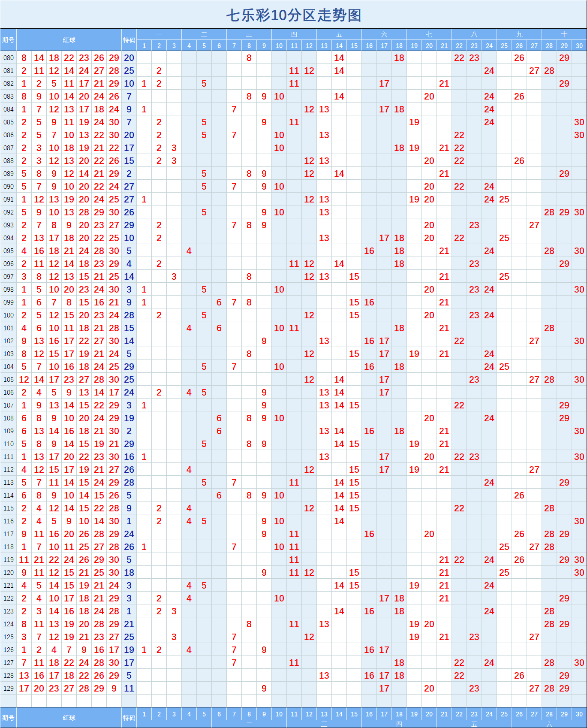Viewport: 587px width, 728px height.
Task: Click blue special number 25 in row 081
Action: (129, 71)
